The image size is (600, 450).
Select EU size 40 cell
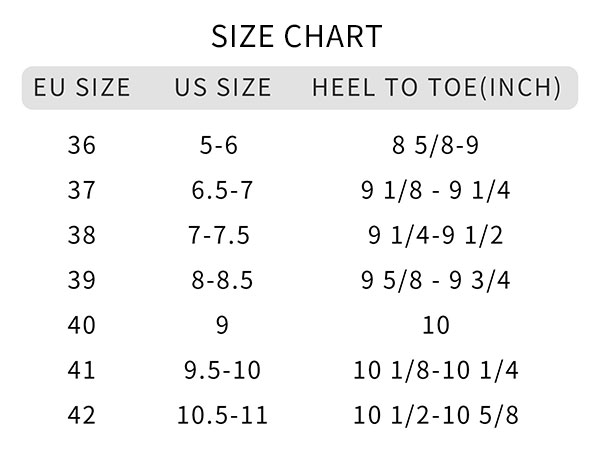pos(82,326)
